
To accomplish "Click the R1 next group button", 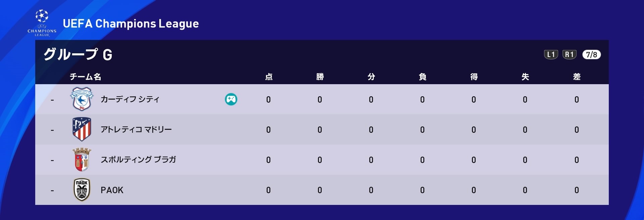I will (x=570, y=55).
